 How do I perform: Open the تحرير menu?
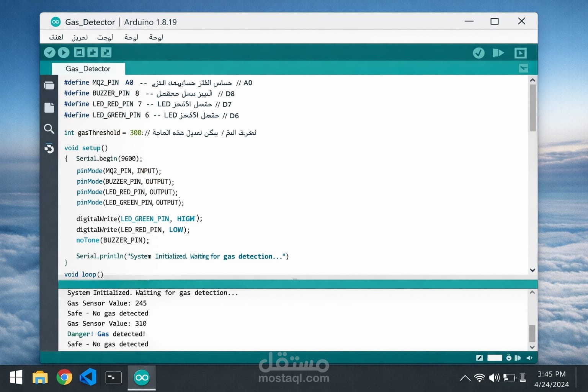(80, 37)
